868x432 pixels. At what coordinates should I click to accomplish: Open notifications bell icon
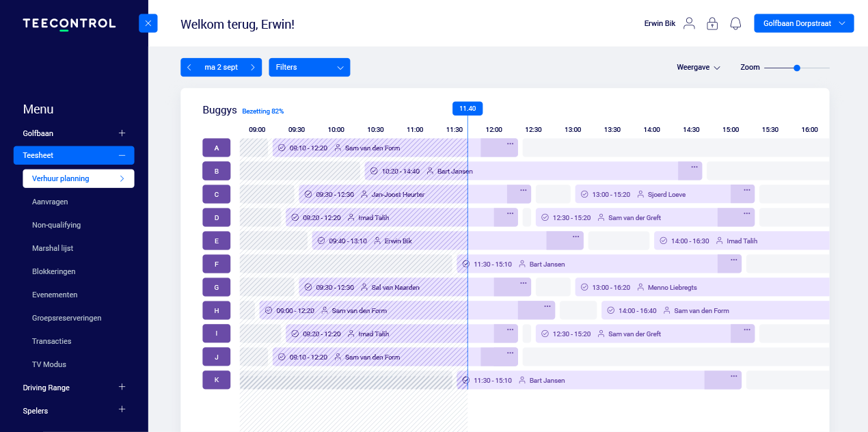click(735, 23)
